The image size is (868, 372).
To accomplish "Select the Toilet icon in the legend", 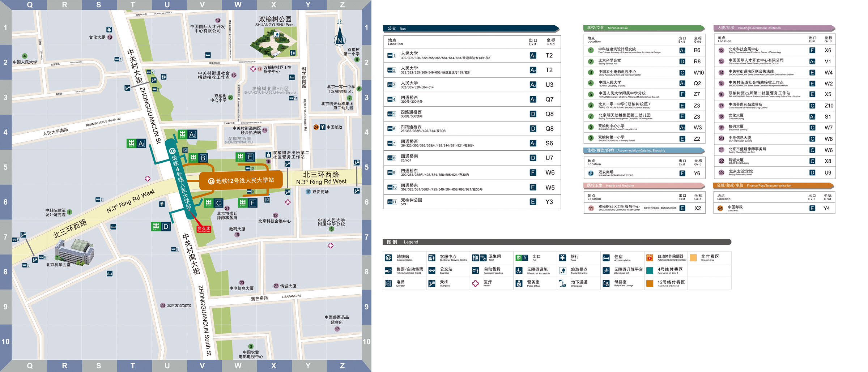I will [x=479, y=258].
